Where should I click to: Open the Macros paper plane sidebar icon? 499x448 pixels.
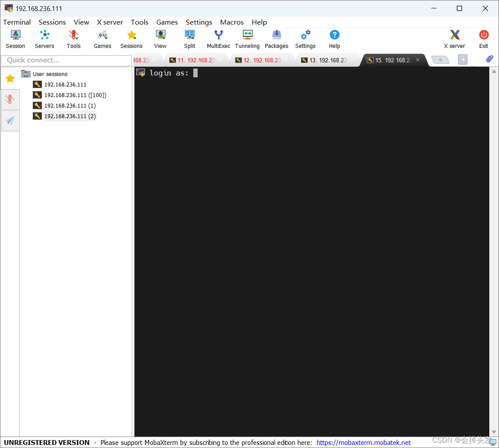pos(10,121)
